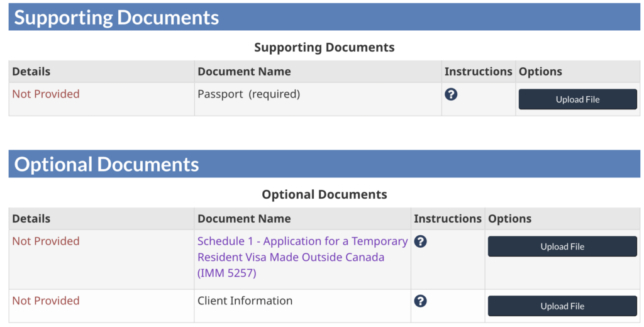This screenshot has height=327, width=644.
Task: Click the Instructions header in the Optional Documents table
Action: [x=447, y=219]
